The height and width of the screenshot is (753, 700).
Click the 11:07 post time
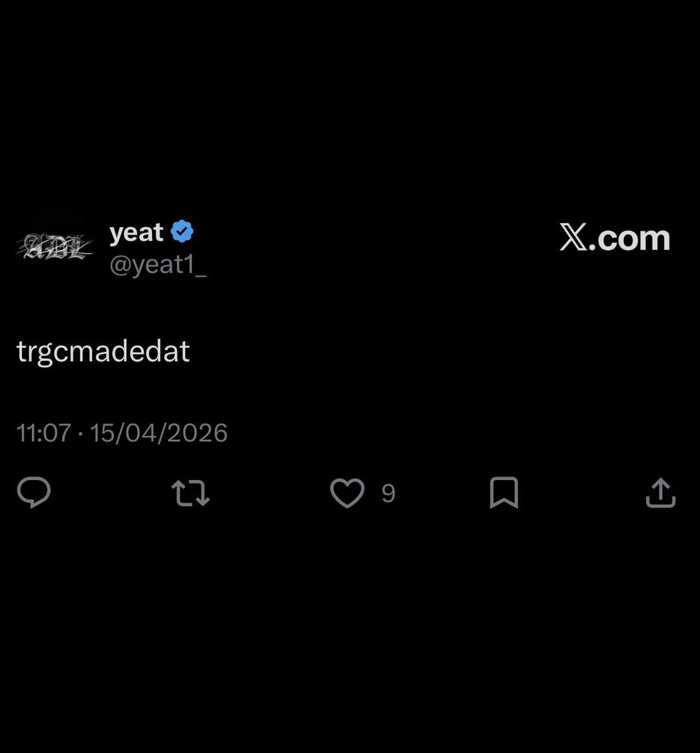[43, 433]
